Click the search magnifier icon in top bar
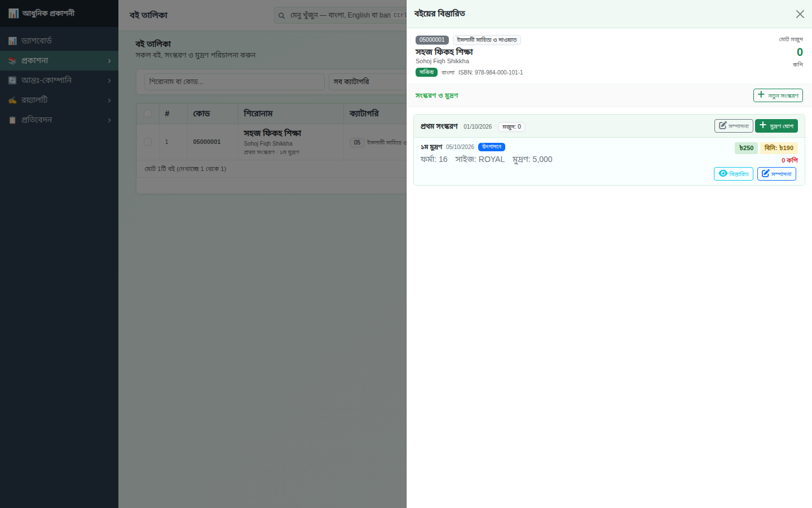Viewport: 812px width, 508px height. (x=281, y=15)
